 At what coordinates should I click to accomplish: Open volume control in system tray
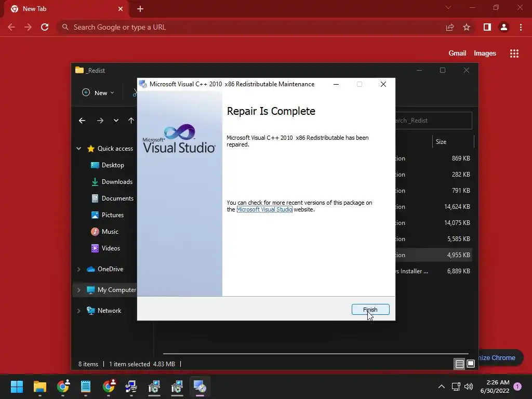469,387
